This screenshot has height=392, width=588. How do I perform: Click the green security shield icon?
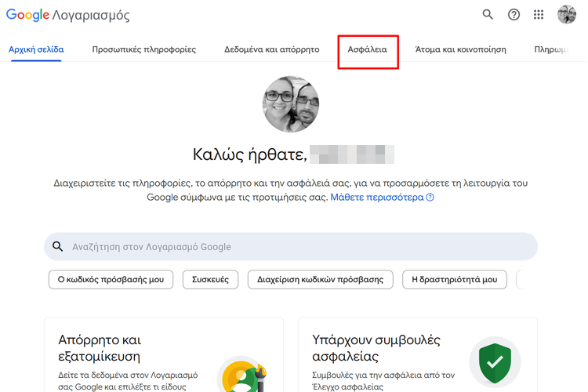[x=495, y=363]
